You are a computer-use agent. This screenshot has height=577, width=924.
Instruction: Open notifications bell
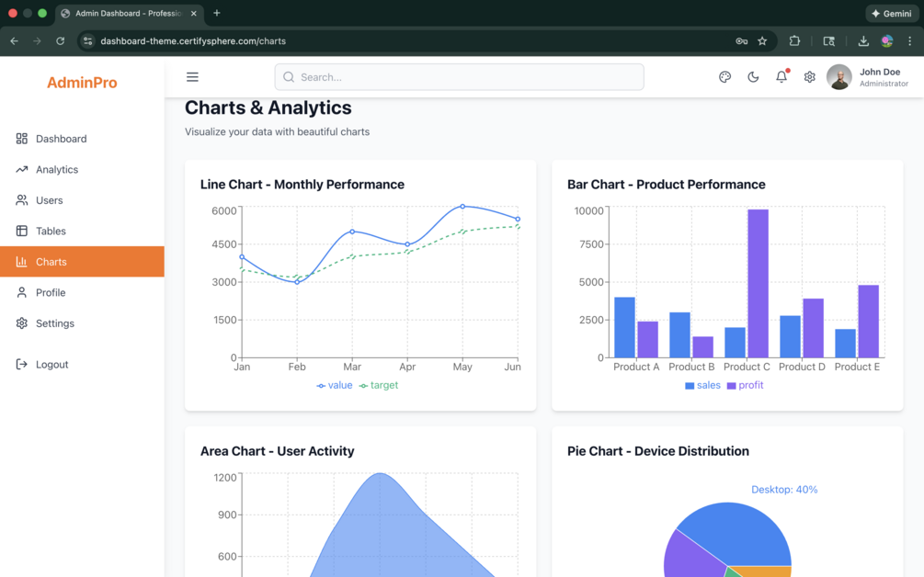click(781, 76)
